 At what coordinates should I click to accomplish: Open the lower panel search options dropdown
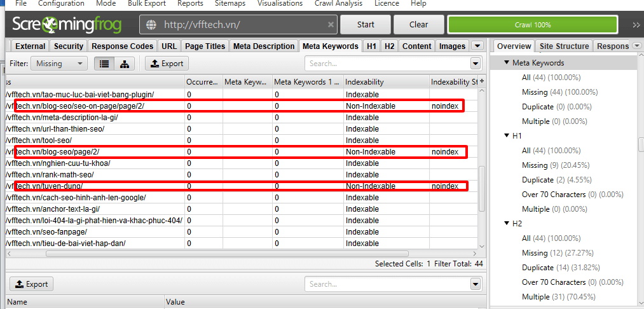pyautogui.click(x=476, y=284)
